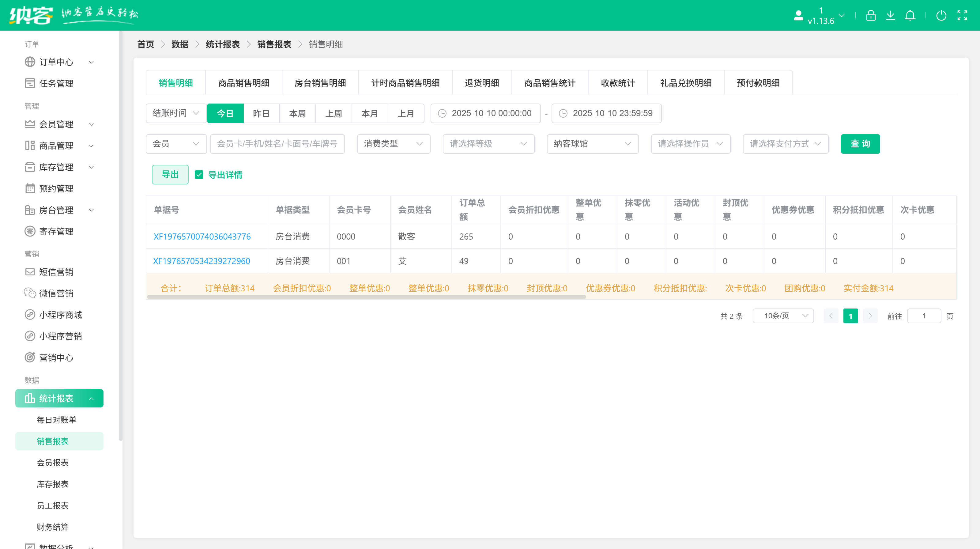The image size is (980, 549).
Task: Click the lock screen icon in top bar
Action: [x=871, y=15]
